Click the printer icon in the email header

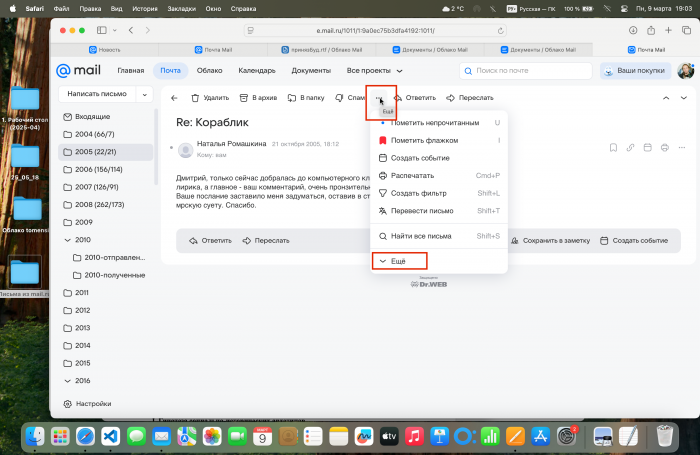(665, 147)
